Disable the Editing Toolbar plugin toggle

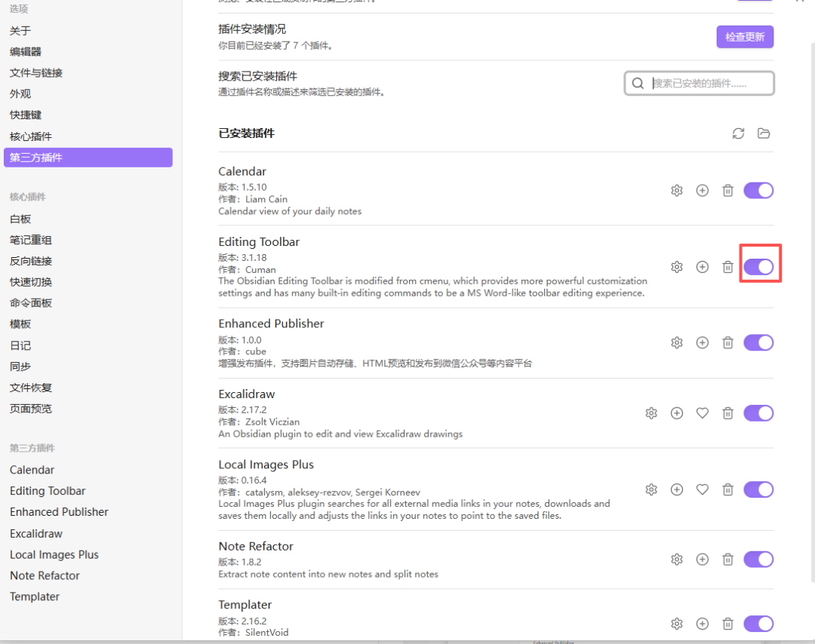[x=758, y=267]
